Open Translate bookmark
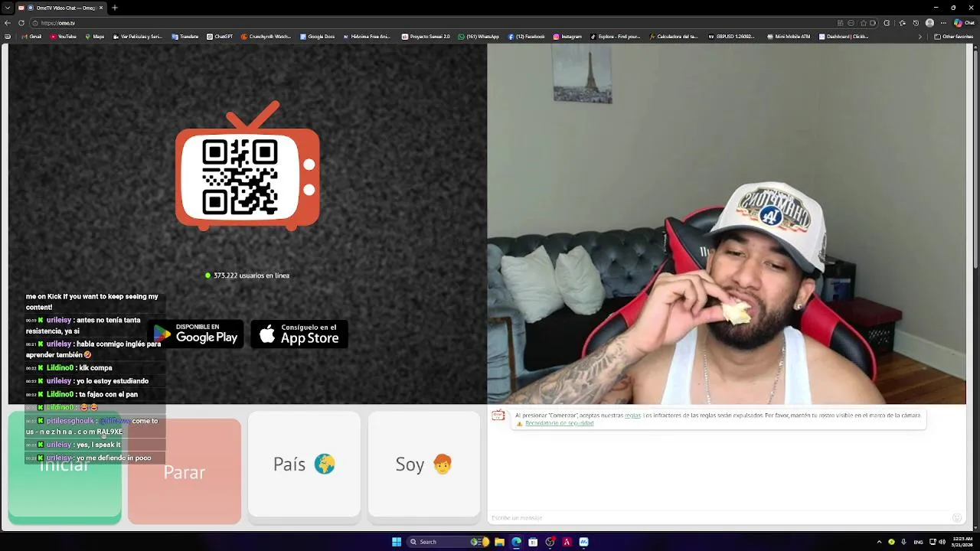The height and width of the screenshot is (551, 980). click(x=185, y=36)
